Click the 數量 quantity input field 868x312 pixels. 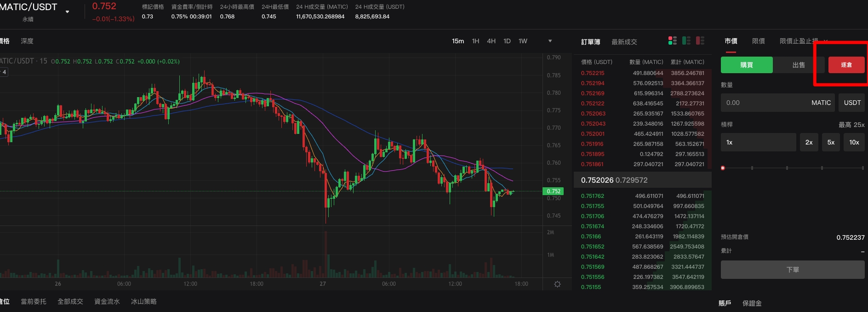763,103
